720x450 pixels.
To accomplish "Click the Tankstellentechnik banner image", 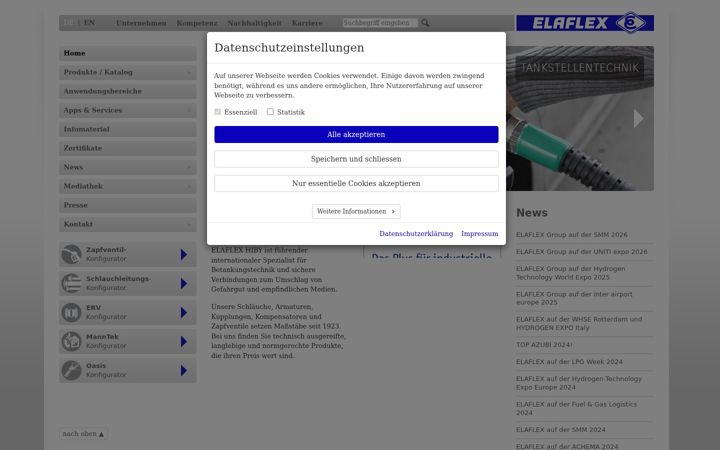I will tap(580, 118).
